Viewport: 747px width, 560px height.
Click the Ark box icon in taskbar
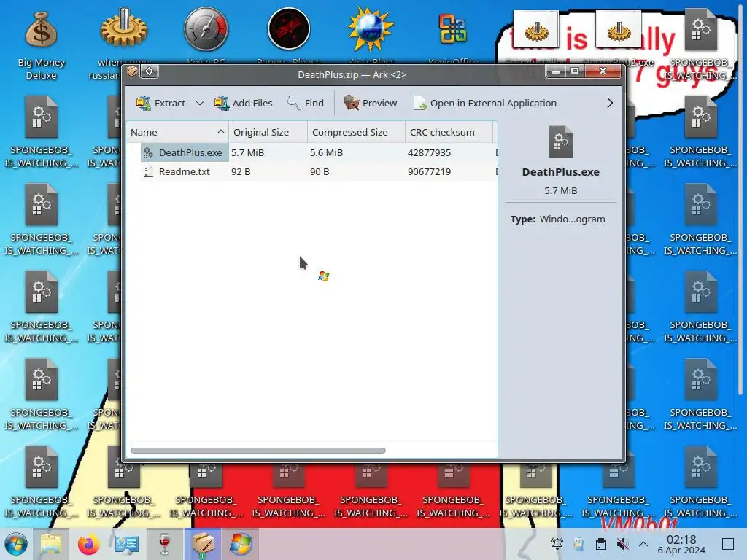[x=203, y=544]
